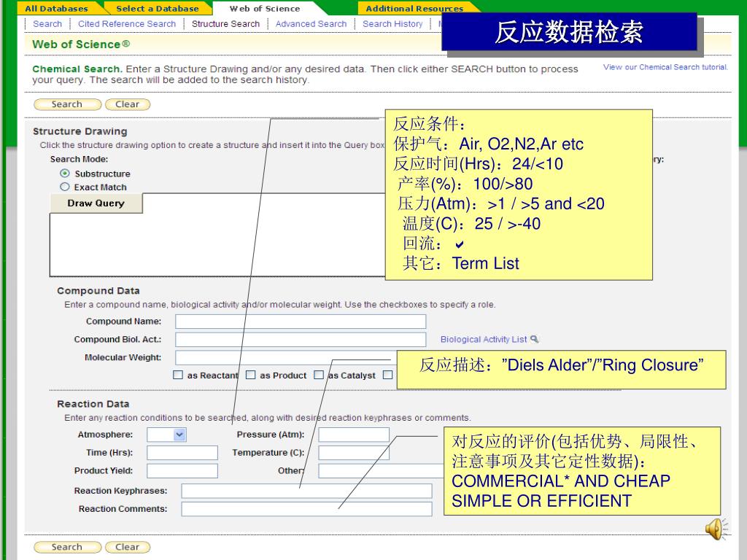Screen dimensions: 747x560
Task: Click the Draw Query button
Action: (x=96, y=203)
